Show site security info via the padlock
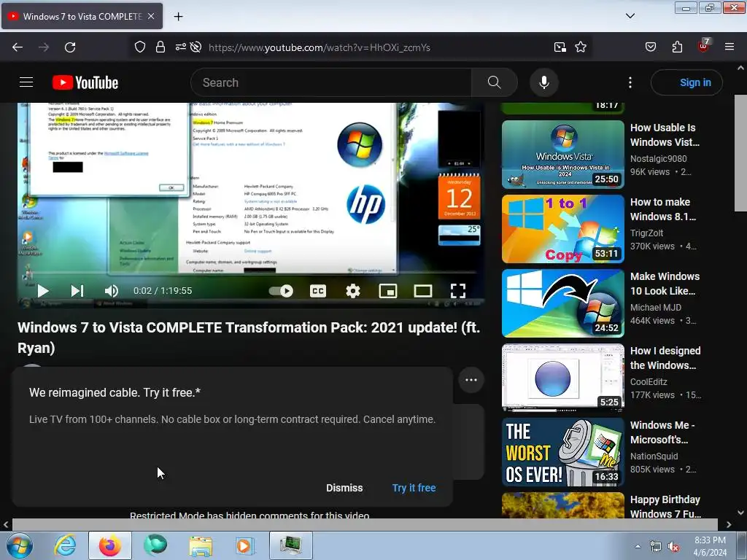The width and height of the screenshot is (747, 560). (160, 47)
